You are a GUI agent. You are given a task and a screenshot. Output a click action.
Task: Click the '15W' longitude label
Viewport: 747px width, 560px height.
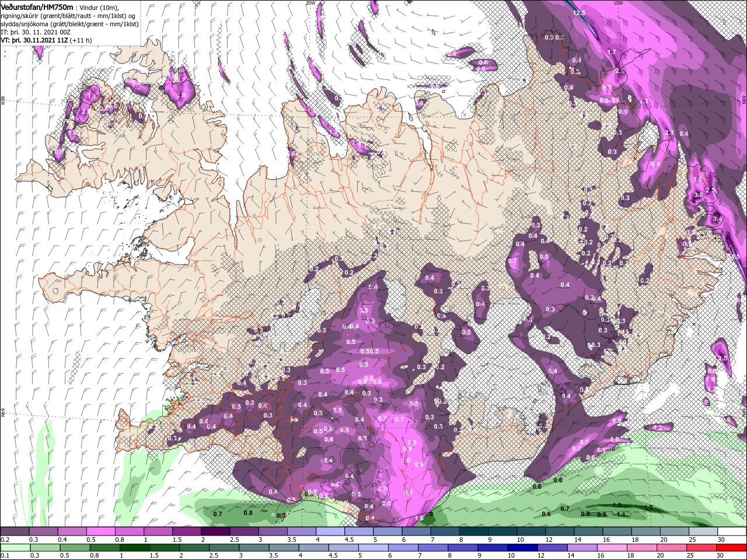[x=618, y=3]
